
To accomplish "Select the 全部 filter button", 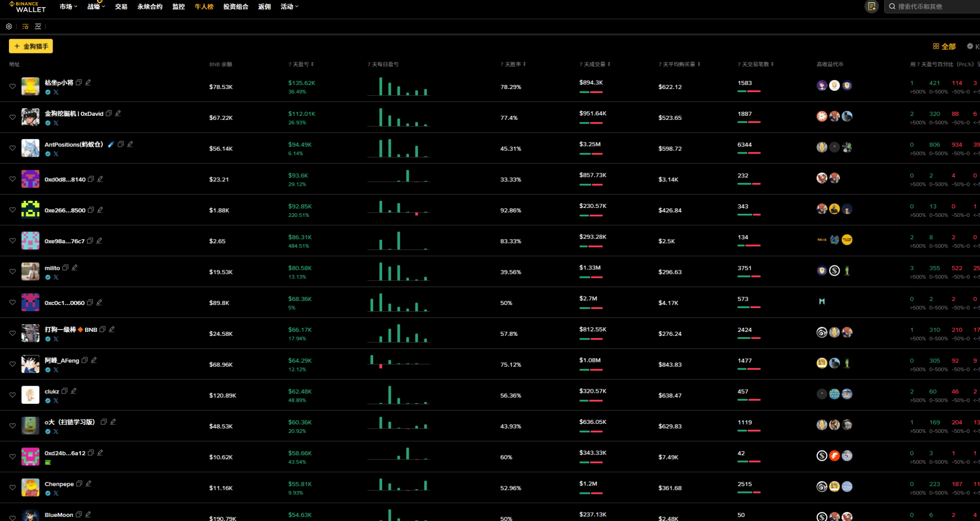I will pos(944,46).
